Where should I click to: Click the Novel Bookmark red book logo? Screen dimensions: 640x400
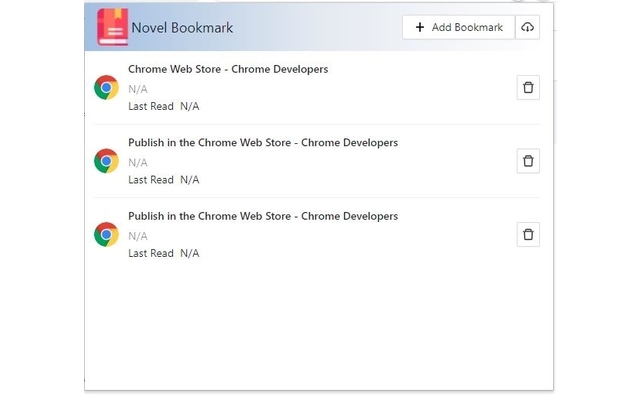(x=113, y=27)
